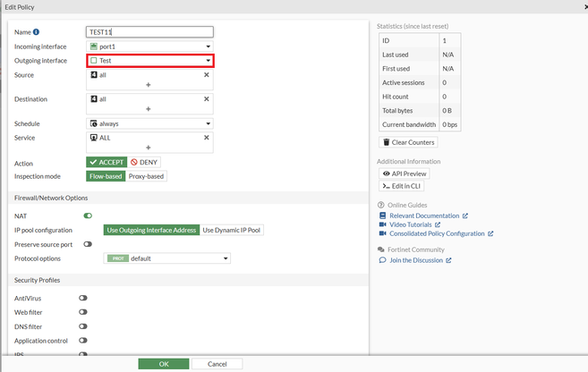Add a source with the plus icon
The width and height of the screenshot is (588, 372).
pyautogui.click(x=149, y=85)
